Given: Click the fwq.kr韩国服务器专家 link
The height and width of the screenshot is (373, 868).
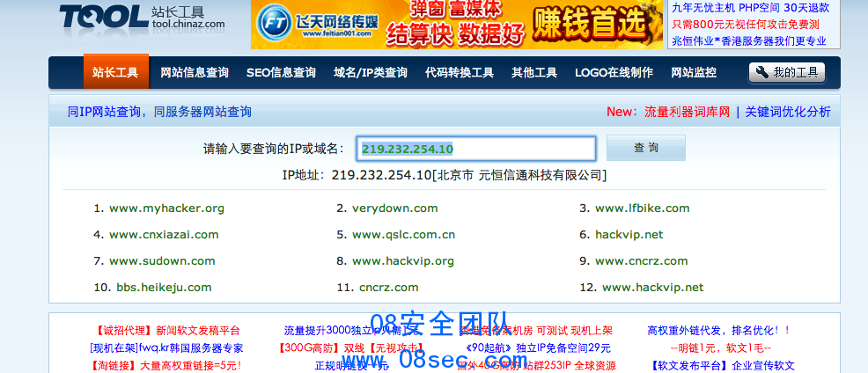Looking at the screenshot, I should 166,348.
